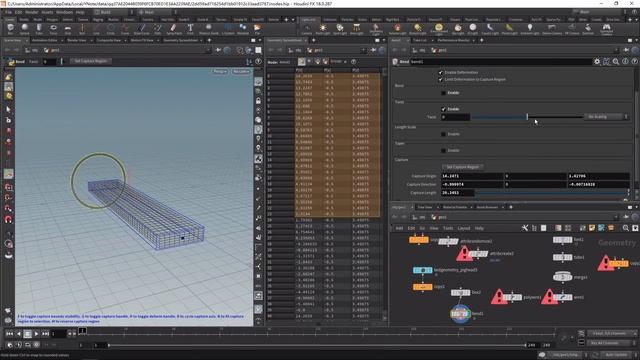Select the polywire1 node
This screenshot has width=640, height=360.
pyautogui.click(x=512, y=298)
